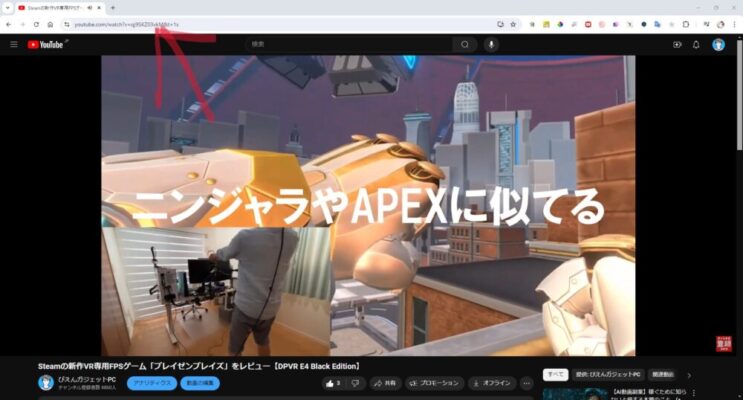The height and width of the screenshot is (400, 743).
Task: Select the すべて filter chip
Action: click(555, 374)
